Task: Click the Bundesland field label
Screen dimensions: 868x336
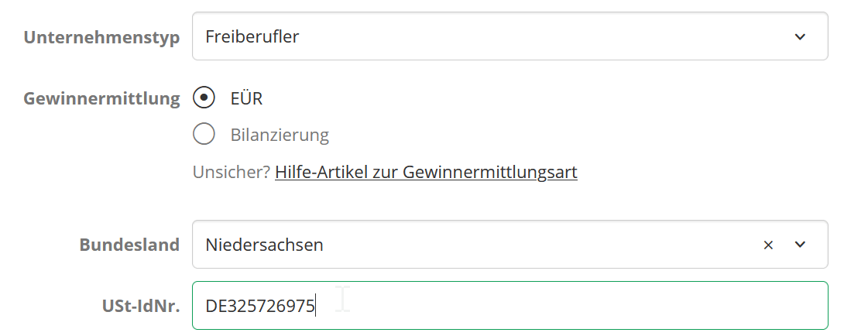Action: tap(129, 245)
